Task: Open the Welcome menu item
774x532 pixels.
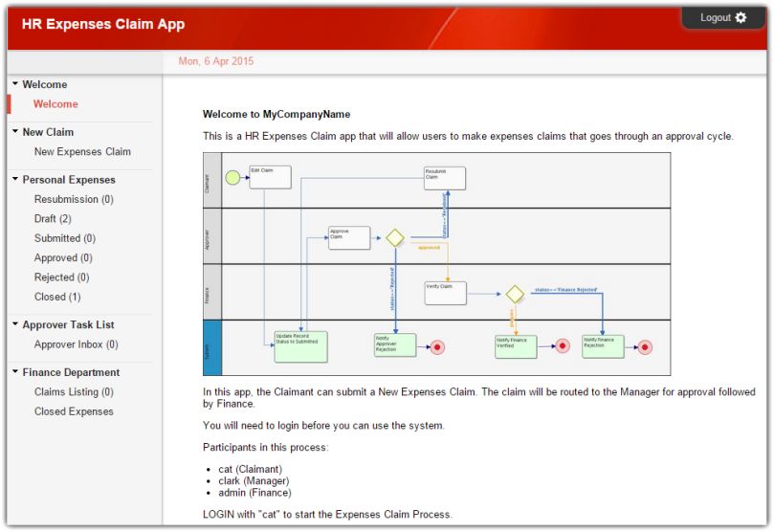Action: point(55,104)
